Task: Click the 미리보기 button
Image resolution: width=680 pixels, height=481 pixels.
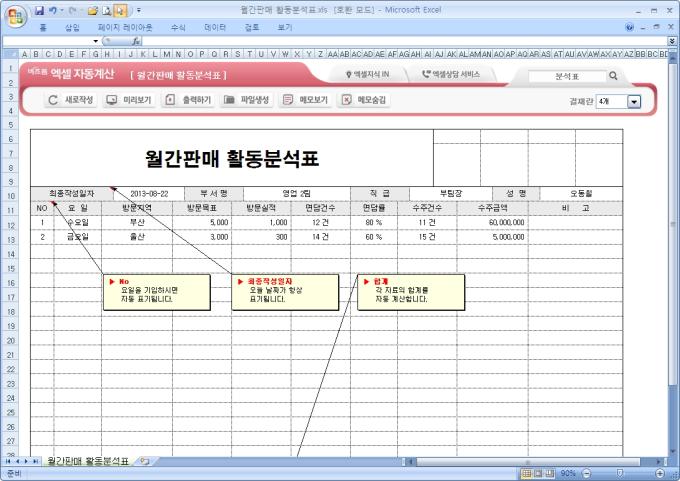Action: 129,100
